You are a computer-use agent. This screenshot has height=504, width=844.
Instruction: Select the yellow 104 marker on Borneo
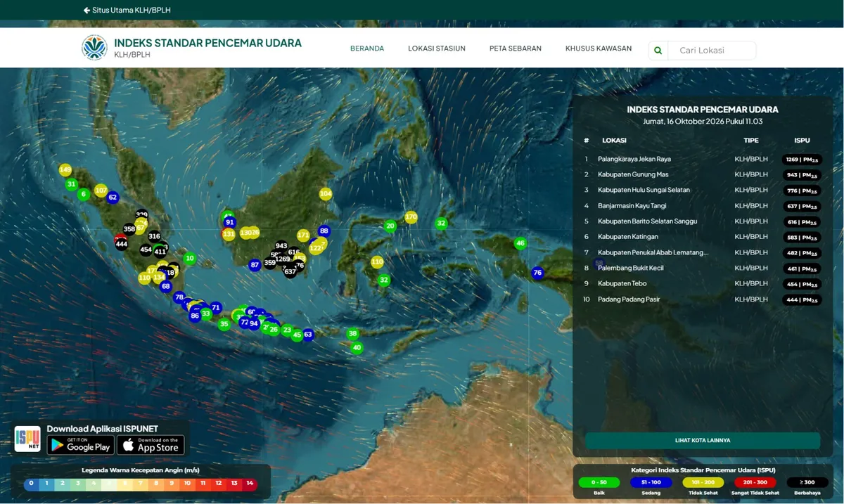click(x=326, y=194)
